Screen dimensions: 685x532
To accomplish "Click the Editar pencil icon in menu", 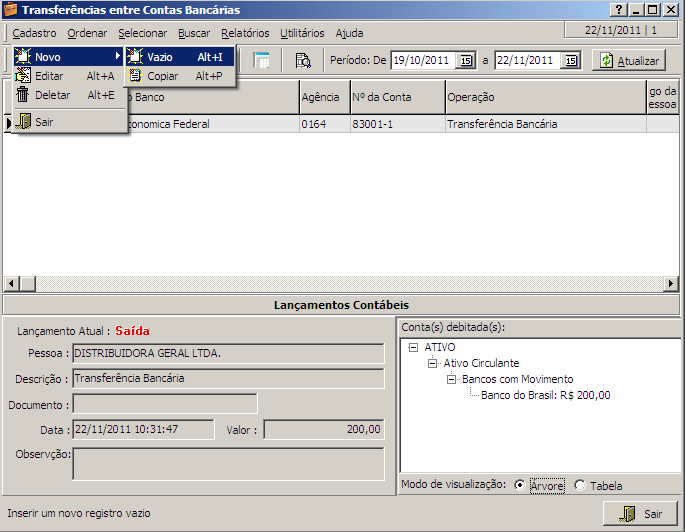I will point(23,76).
